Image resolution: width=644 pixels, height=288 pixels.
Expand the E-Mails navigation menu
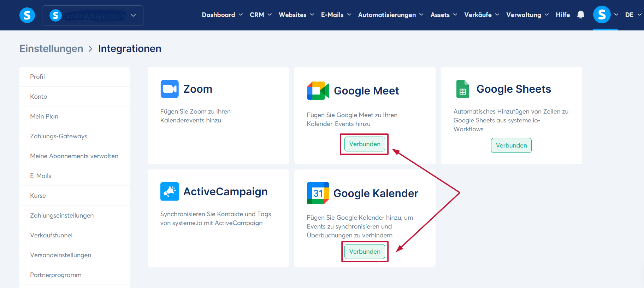pyautogui.click(x=336, y=15)
